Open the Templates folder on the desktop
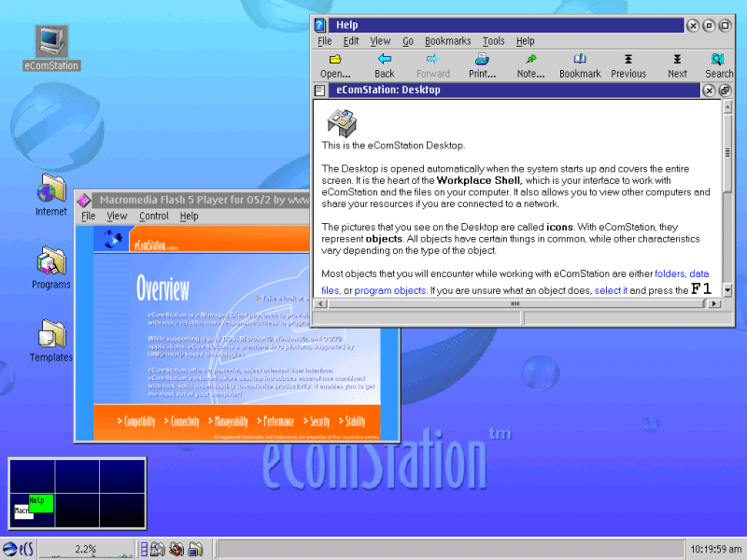The width and height of the screenshot is (747, 560). (51, 338)
